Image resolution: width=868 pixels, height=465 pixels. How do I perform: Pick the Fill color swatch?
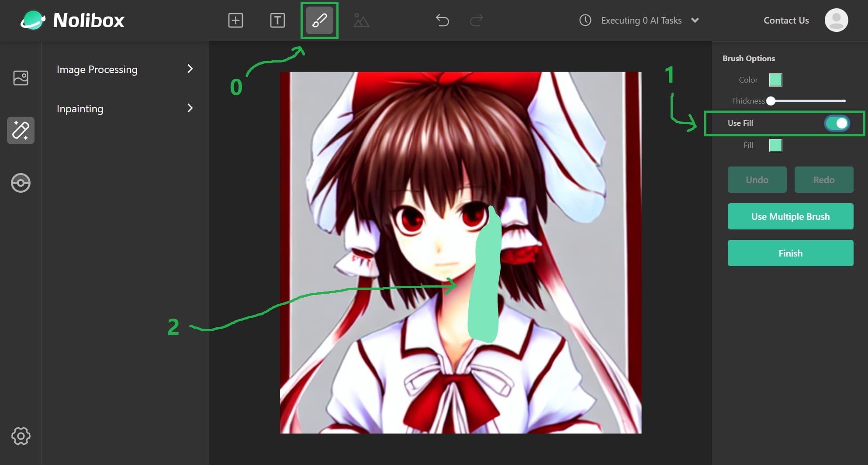click(x=775, y=146)
